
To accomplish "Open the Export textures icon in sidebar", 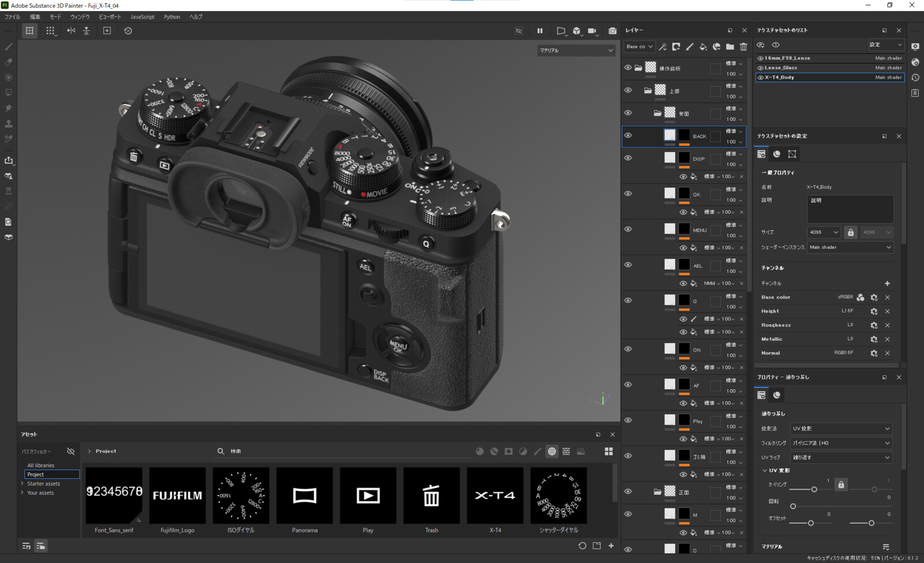I will coord(9,161).
